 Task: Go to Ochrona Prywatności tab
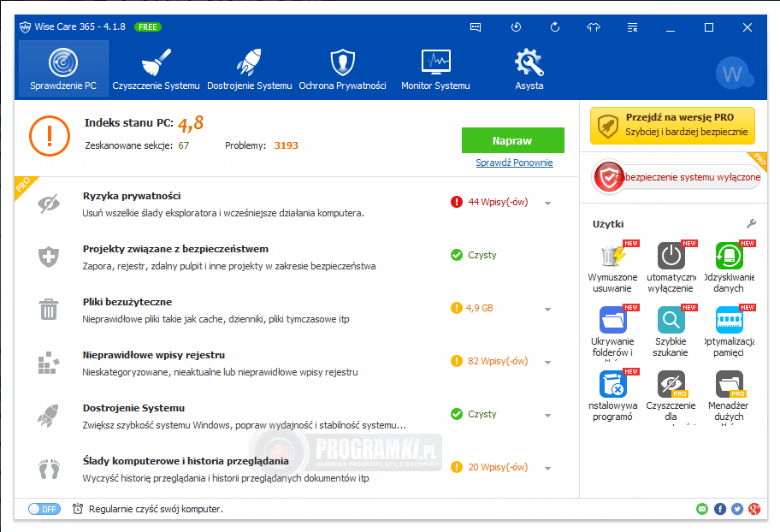click(x=342, y=68)
